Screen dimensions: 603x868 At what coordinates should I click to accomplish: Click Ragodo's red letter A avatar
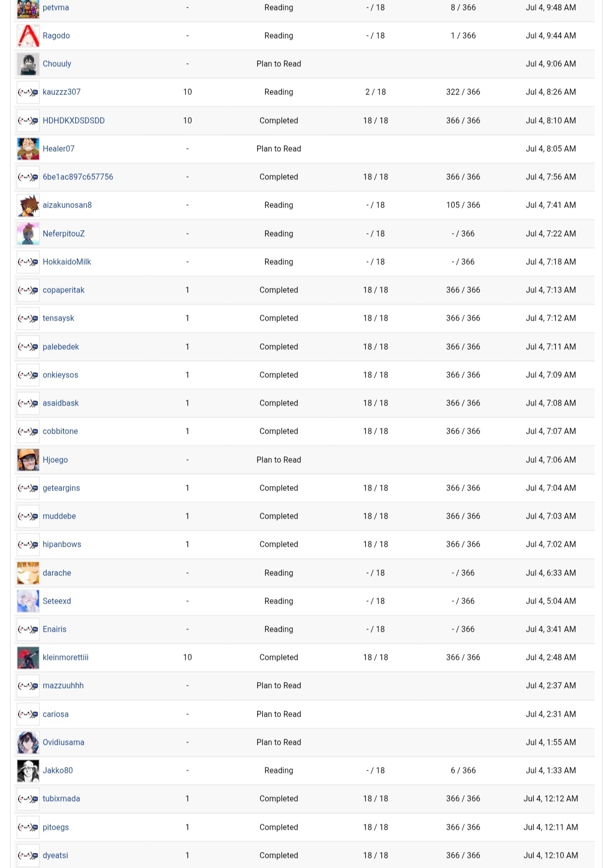tap(28, 36)
